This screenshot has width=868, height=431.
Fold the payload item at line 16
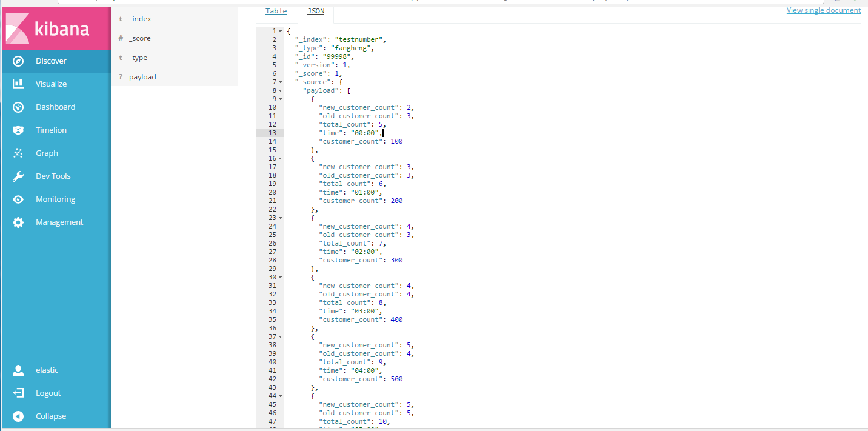tap(281, 158)
